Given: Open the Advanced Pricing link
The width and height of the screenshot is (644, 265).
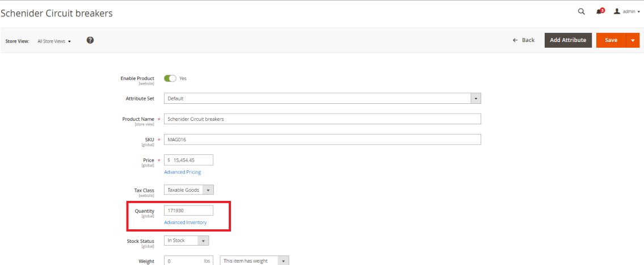Looking at the screenshot, I should click(x=182, y=172).
